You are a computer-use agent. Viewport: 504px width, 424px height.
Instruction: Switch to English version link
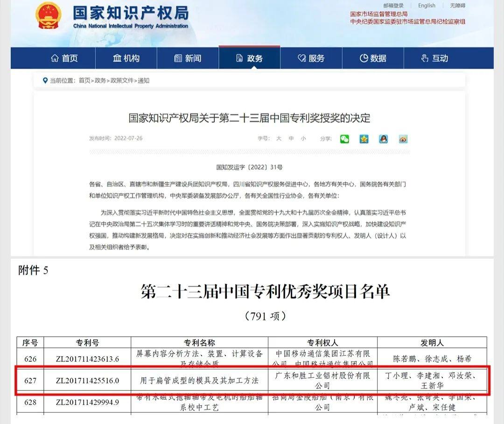point(427,6)
